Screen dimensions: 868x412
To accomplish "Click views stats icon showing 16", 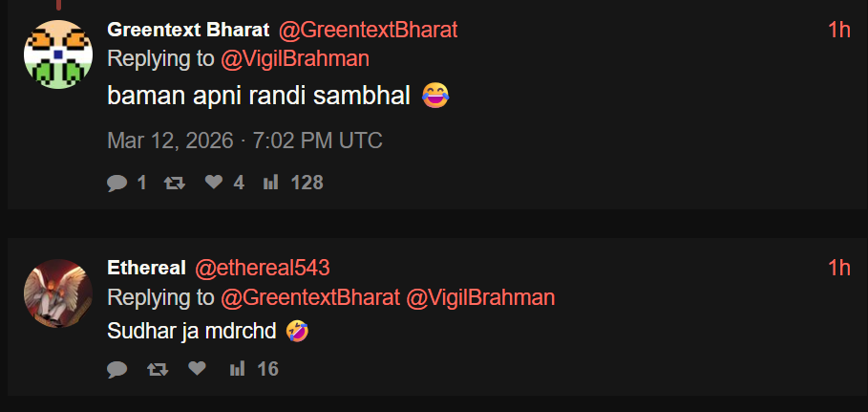I will (238, 369).
